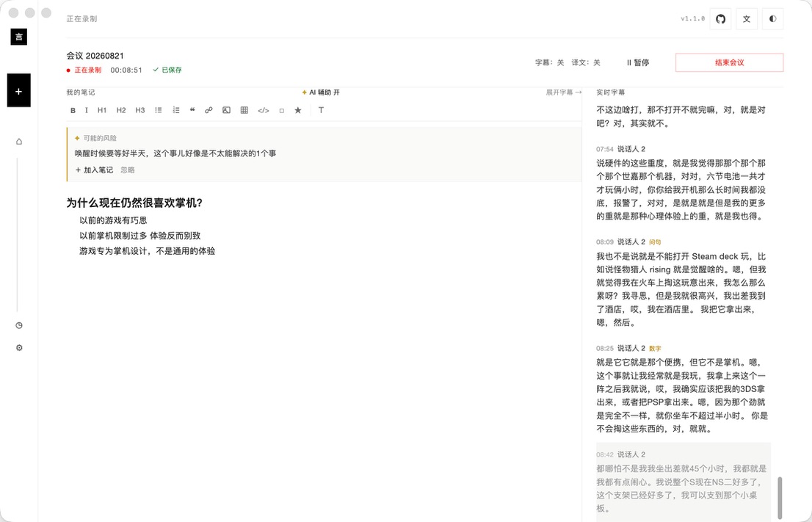Click the 正在录制 status indicator
The width and height of the screenshot is (812, 522).
coord(84,70)
